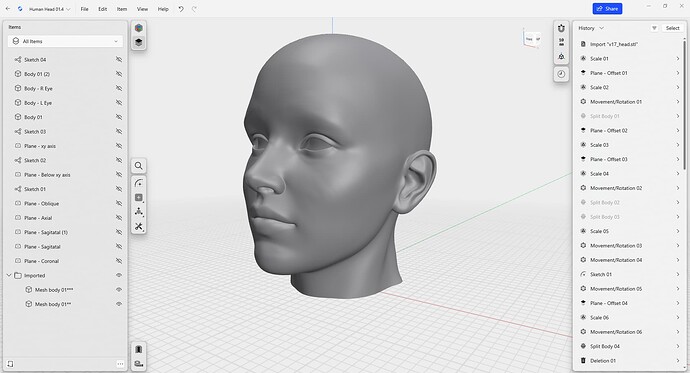This screenshot has height=373, width=690.
Task: Show the Body - R Eye item
Action: [118, 88]
